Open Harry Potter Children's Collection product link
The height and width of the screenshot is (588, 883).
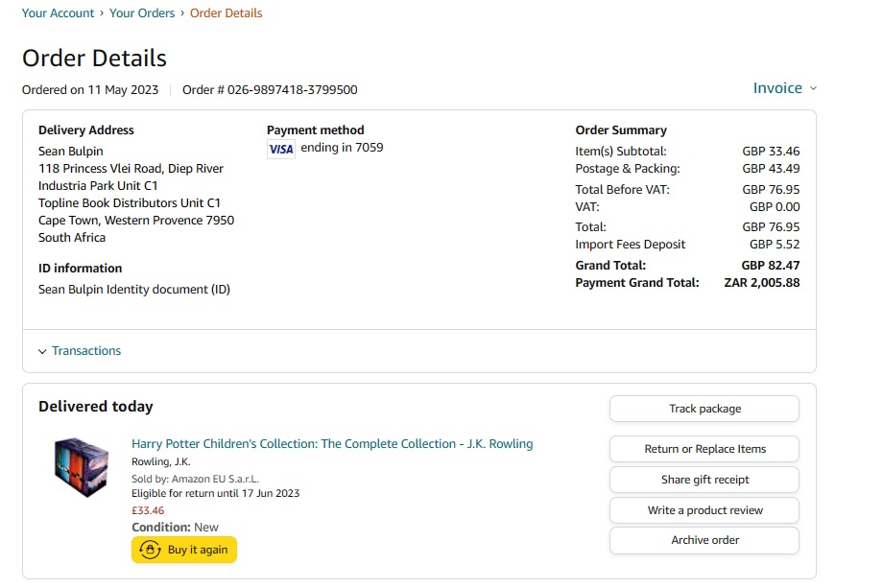[x=332, y=444]
